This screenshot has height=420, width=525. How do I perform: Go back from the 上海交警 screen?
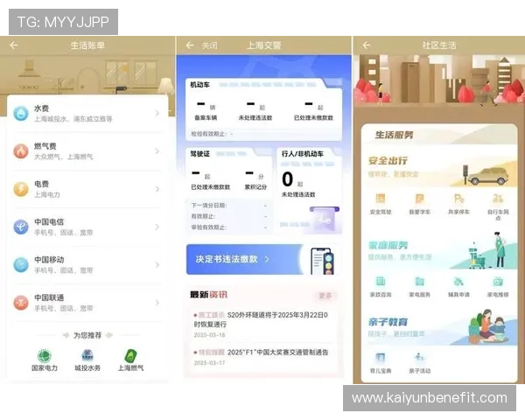[x=190, y=45]
